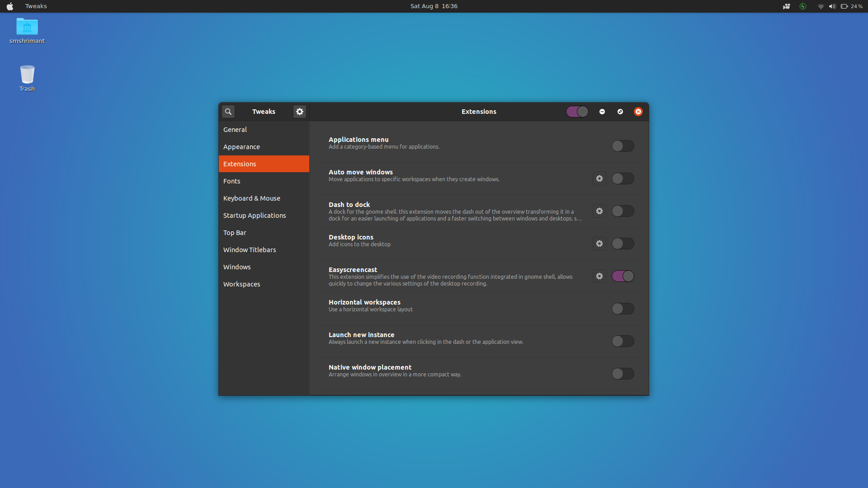This screenshot has width=868, height=488.
Task: Open the smshrimant home folder
Action: (27, 31)
